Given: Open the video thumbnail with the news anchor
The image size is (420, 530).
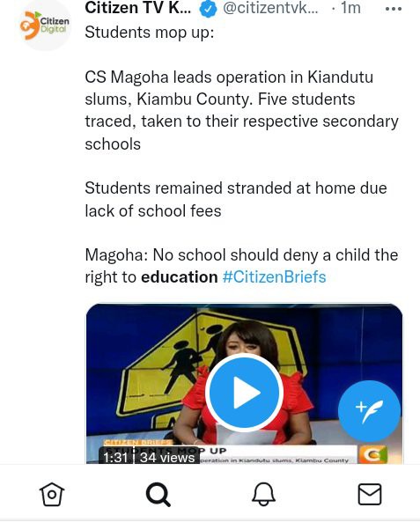Looking at the screenshot, I should 244,384.
